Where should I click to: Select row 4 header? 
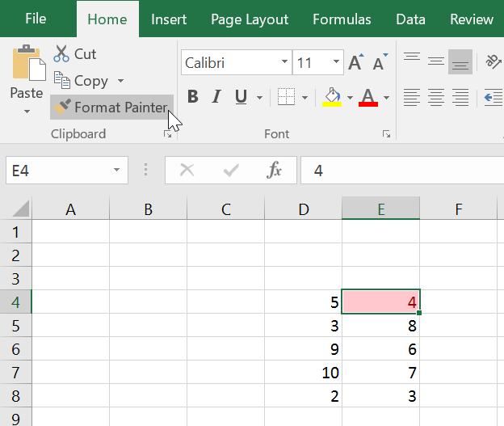(x=16, y=302)
